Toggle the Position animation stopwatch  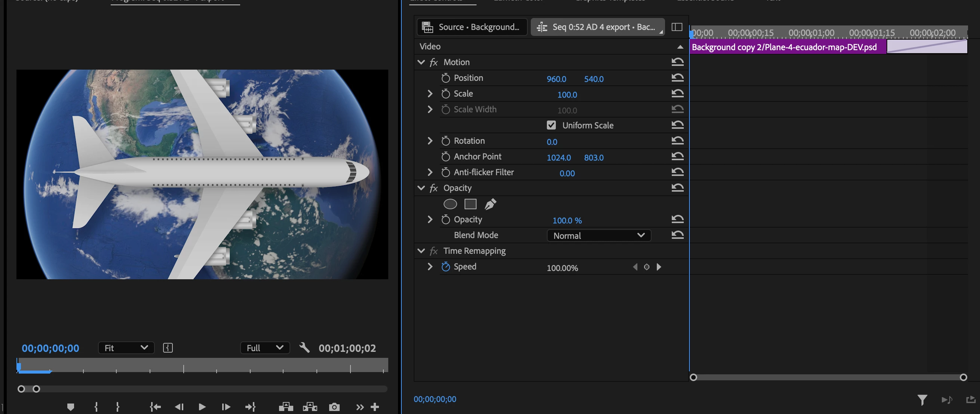coord(445,78)
